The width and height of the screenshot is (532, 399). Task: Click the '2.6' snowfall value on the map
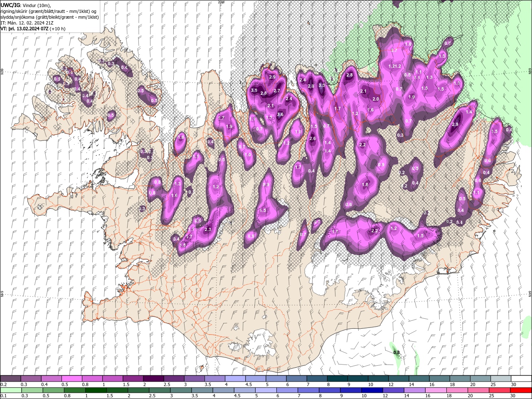313,138
